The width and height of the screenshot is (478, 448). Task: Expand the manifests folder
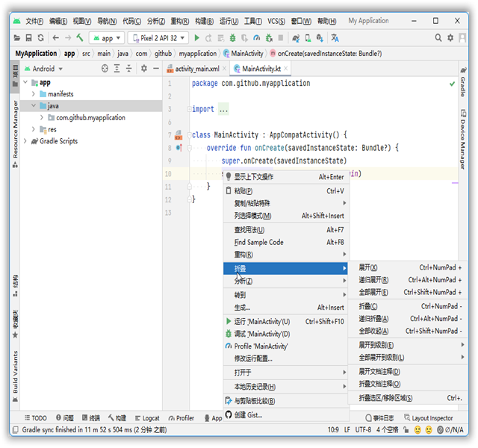(34, 94)
